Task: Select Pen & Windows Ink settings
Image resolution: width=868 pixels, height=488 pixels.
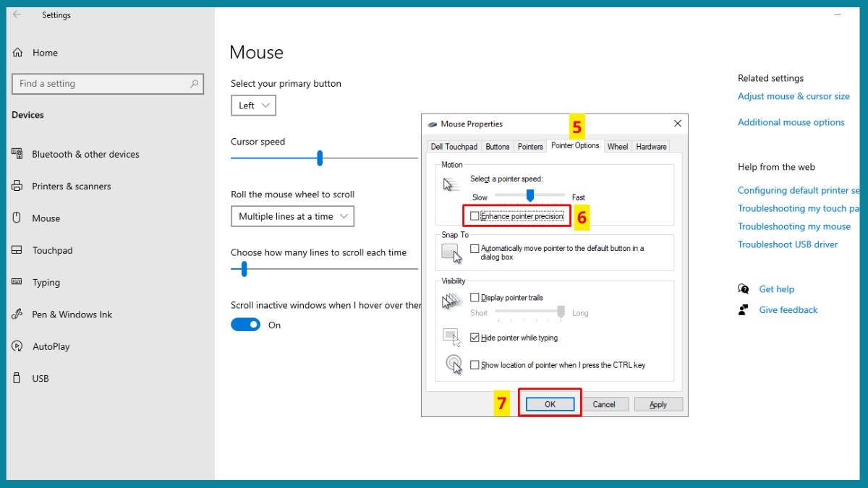Action: 72,314
